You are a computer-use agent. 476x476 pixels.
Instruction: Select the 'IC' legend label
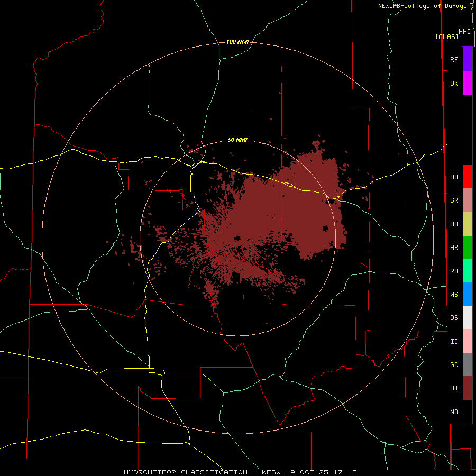tap(454, 341)
